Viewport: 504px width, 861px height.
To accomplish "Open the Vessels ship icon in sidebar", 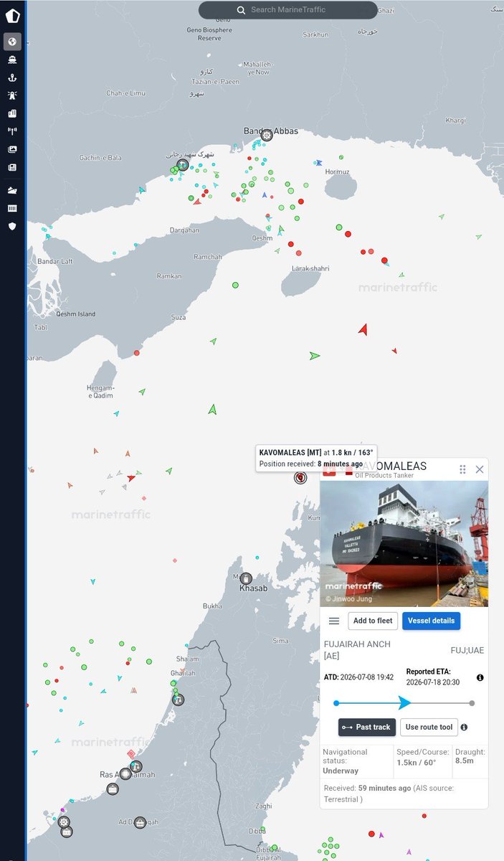I will pos(12,60).
